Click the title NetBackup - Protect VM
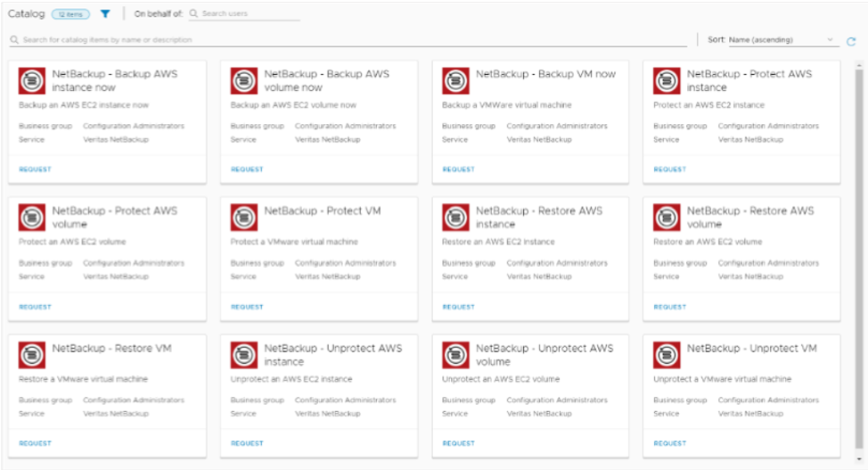Viewport: 868px width, 470px height. (x=323, y=211)
